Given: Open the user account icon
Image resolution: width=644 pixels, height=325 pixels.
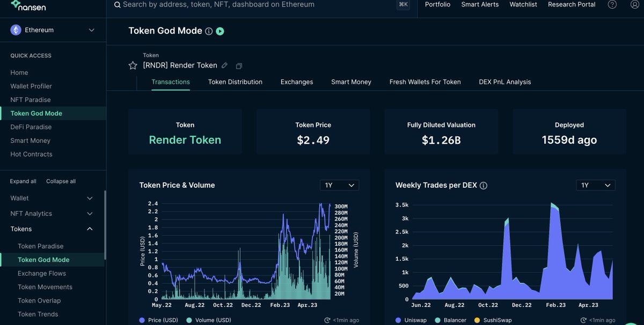Looking at the screenshot, I should [x=635, y=4].
